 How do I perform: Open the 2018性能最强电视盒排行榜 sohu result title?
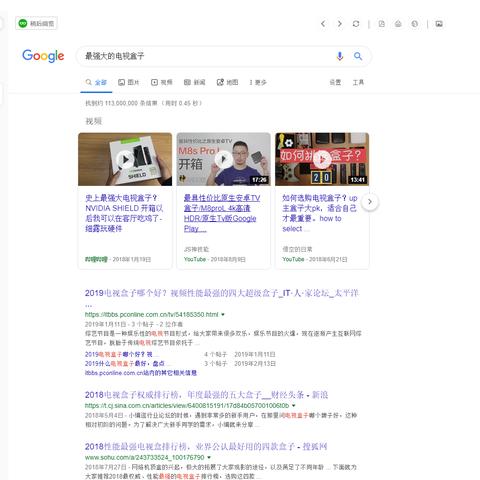pos(206,447)
